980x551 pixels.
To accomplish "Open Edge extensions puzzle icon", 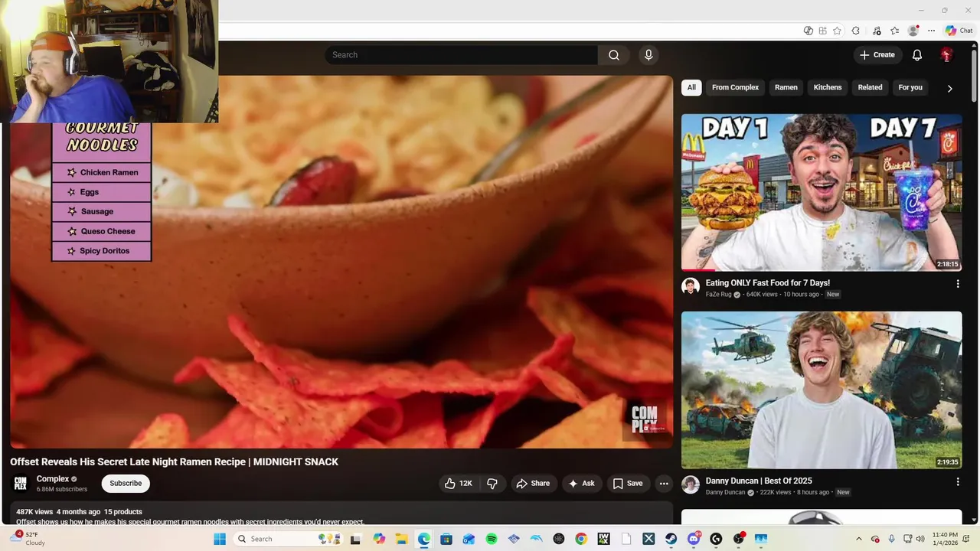I will point(855,31).
